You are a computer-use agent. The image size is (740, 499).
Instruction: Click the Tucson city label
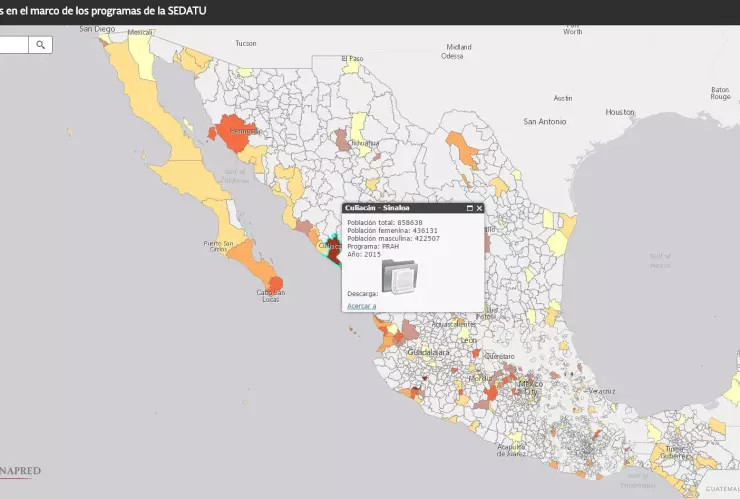(245, 43)
